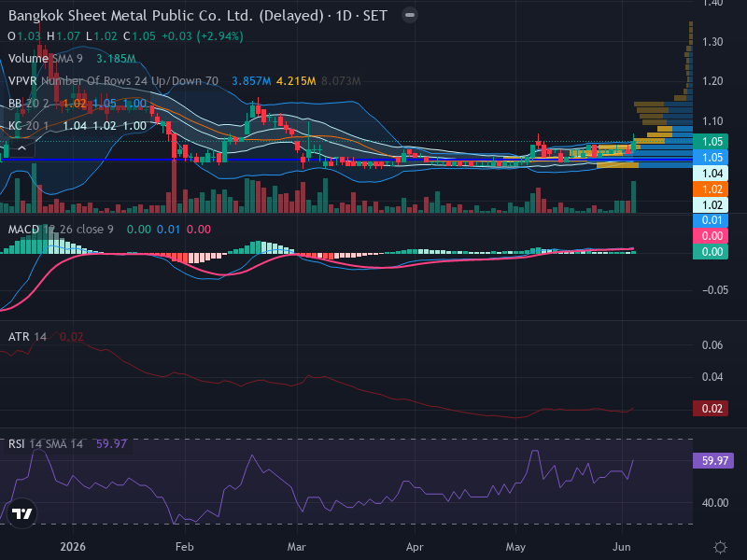Click the 1.10 price scale tick
The width and height of the screenshot is (747, 560).
coord(712,121)
